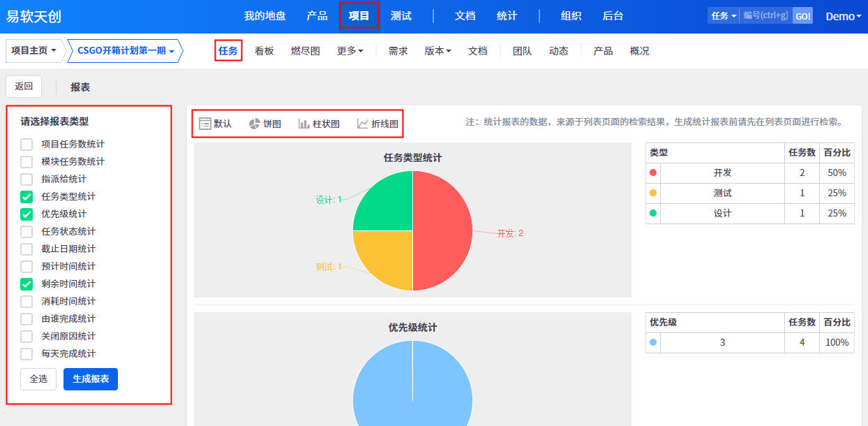Screen dimensions: 868x426
Task: Enable 项目任务数统计 checkbox
Action: click(x=27, y=145)
